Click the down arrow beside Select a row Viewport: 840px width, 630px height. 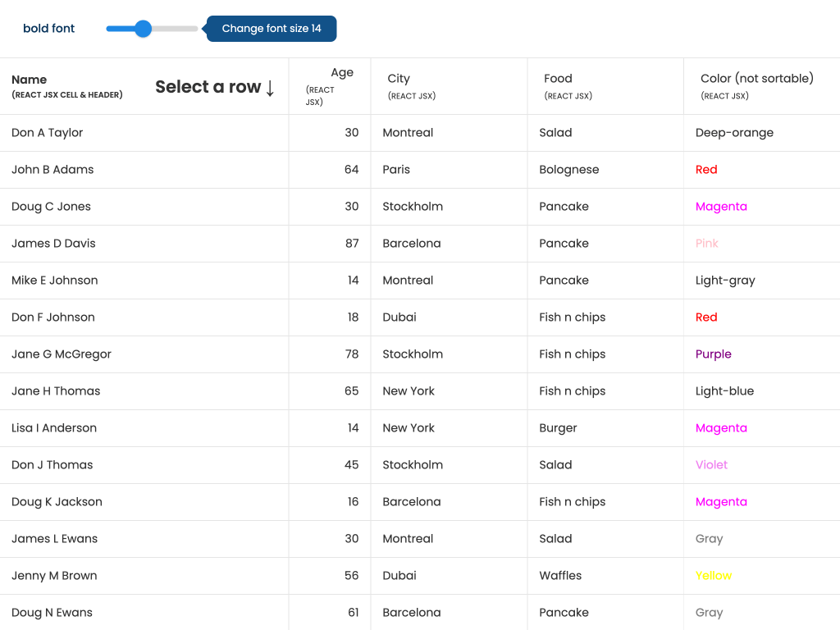coord(270,88)
